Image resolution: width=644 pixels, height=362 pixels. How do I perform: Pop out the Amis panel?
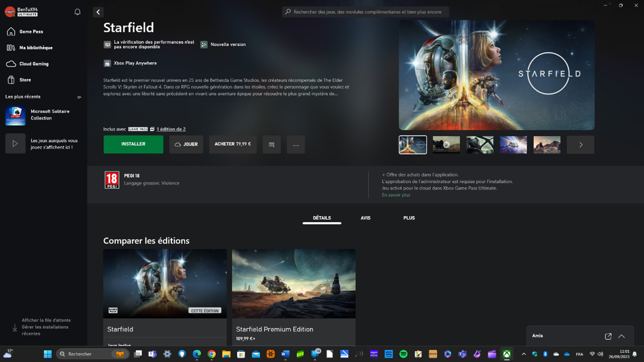608,336
